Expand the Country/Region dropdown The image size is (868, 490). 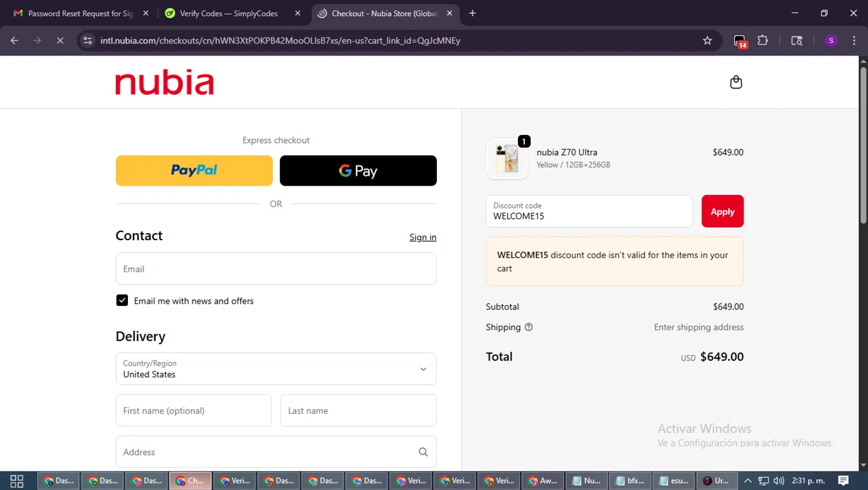(276, 369)
